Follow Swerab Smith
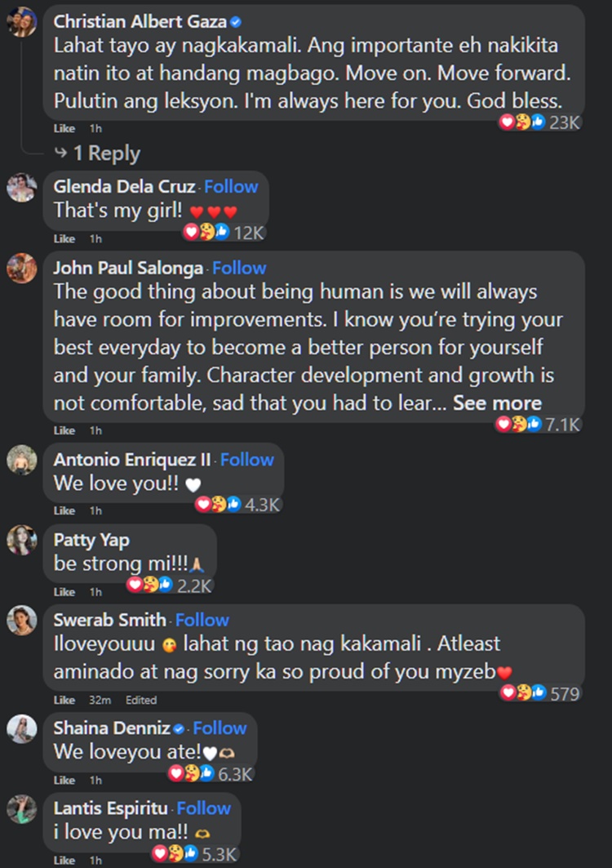612x868 pixels. (x=201, y=620)
